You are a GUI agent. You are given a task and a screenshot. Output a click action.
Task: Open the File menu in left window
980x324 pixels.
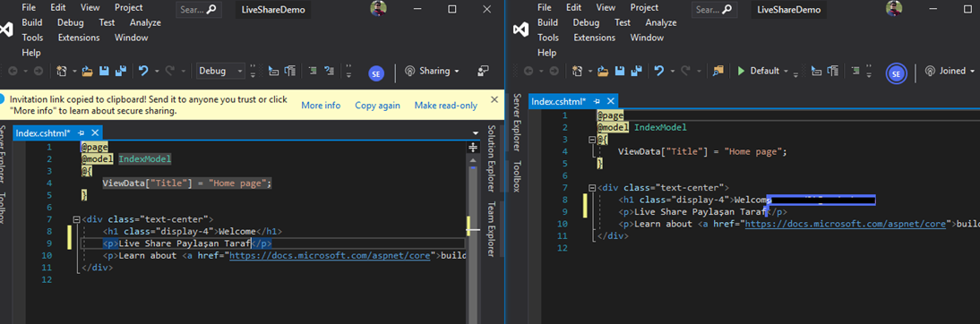[x=28, y=7]
